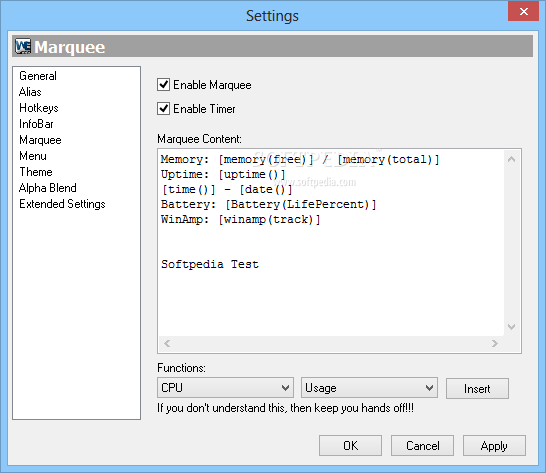Toggle the Enable Timer checkbox

pyautogui.click(x=164, y=109)
